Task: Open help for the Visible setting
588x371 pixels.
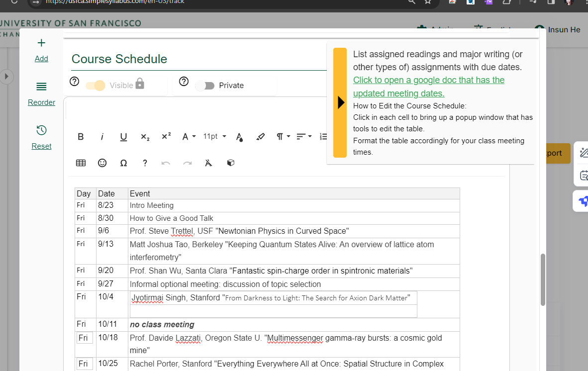Action: click(x=74, y=82)
